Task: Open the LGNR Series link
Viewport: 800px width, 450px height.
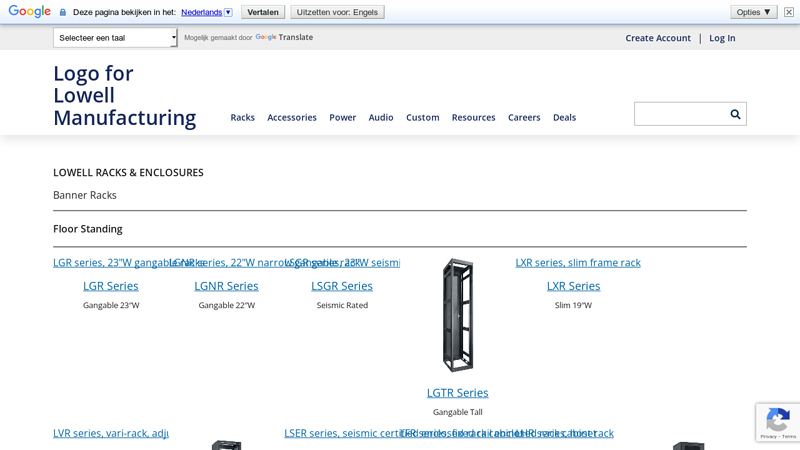Action: 226,286
